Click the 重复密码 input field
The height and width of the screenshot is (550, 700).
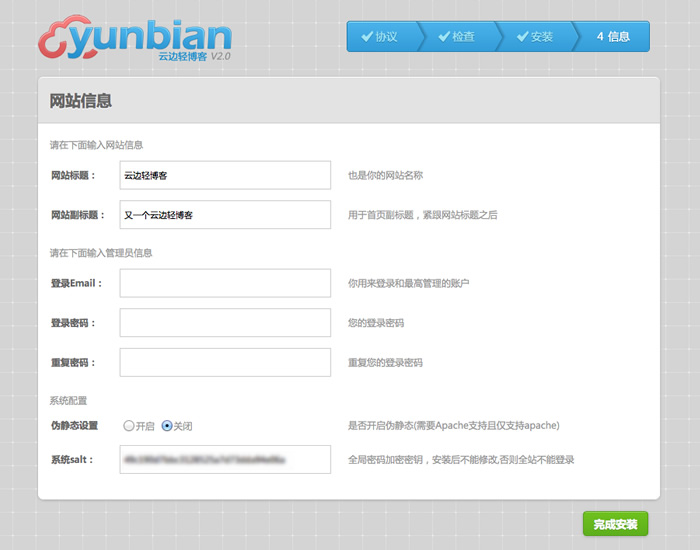click(225, 362)
